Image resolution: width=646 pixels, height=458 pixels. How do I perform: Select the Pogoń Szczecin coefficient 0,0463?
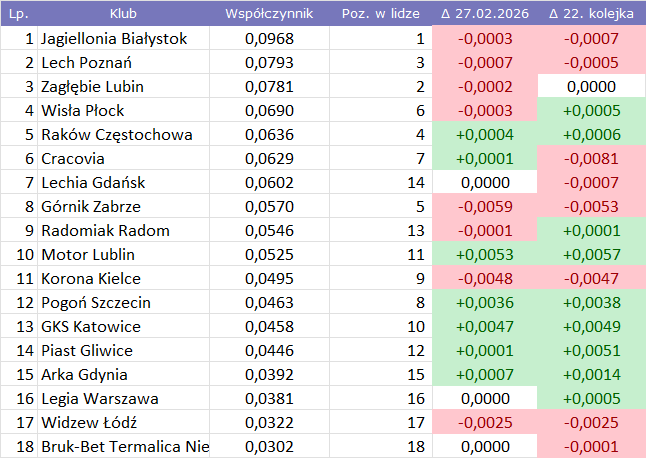[x=269, y=303]
